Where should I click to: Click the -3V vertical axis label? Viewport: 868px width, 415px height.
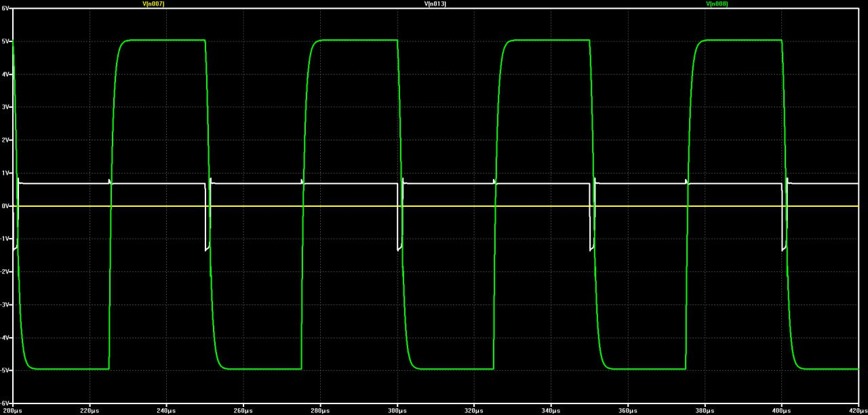point(5,304)
